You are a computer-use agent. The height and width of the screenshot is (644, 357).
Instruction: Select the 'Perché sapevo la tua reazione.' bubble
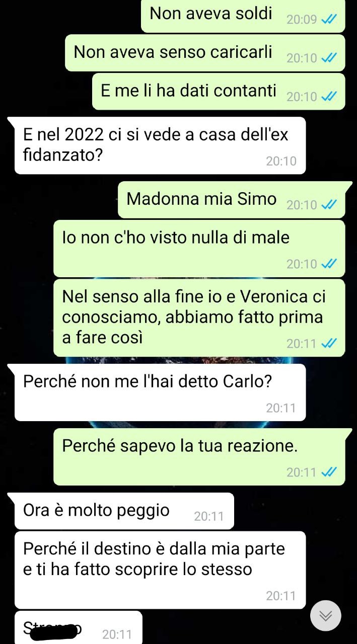(199, 457)
